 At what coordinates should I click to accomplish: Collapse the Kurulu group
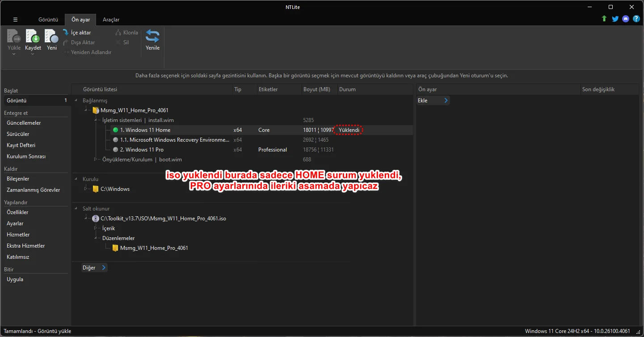(x=76, y=179)
